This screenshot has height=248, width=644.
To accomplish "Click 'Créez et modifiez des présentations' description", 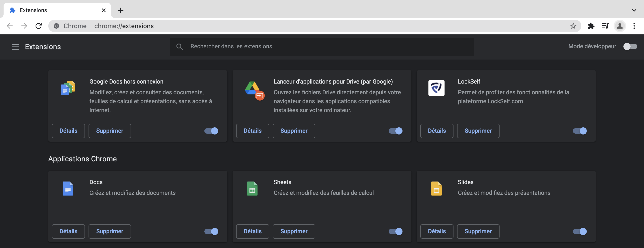I will 504,193.
